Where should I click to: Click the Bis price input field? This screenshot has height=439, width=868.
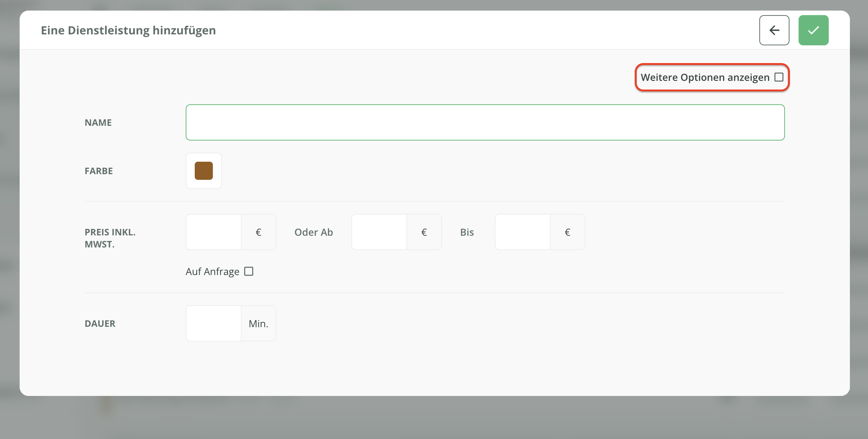pos(522,232)
